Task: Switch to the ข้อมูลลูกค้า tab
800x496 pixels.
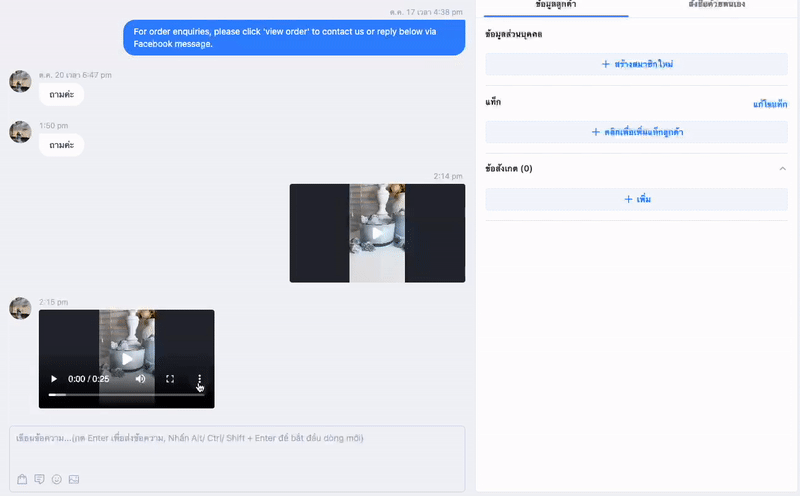Action: (556, 5)
